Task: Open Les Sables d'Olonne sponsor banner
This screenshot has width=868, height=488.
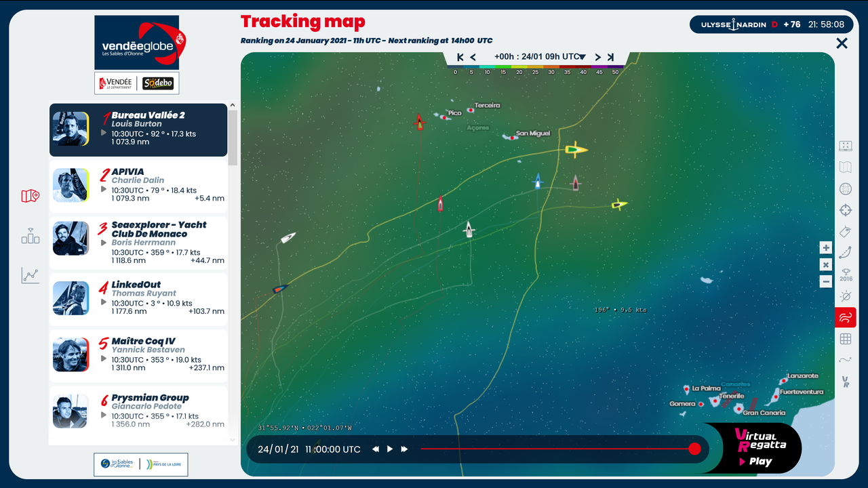Action: pyautogui.click(x=141, y=464)
